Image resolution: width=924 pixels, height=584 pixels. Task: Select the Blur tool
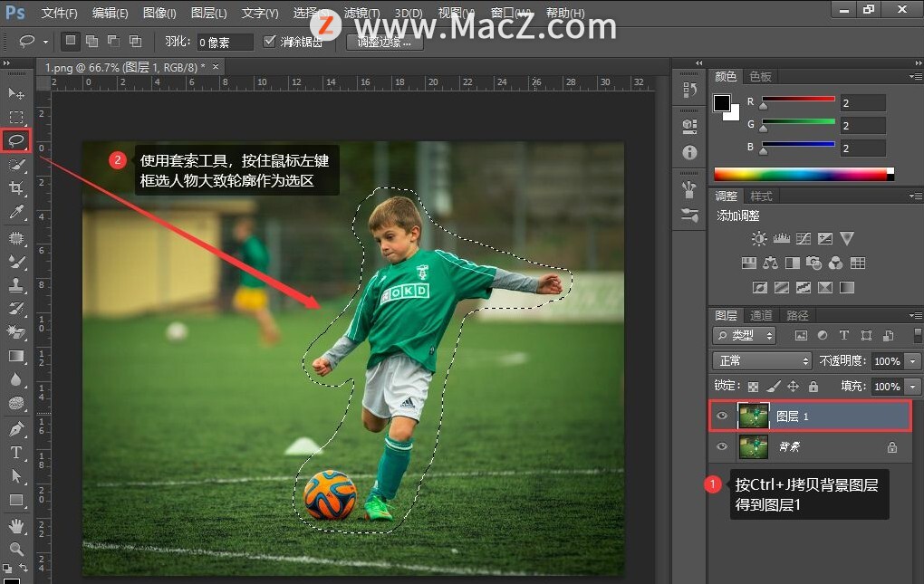pos(16,379)
